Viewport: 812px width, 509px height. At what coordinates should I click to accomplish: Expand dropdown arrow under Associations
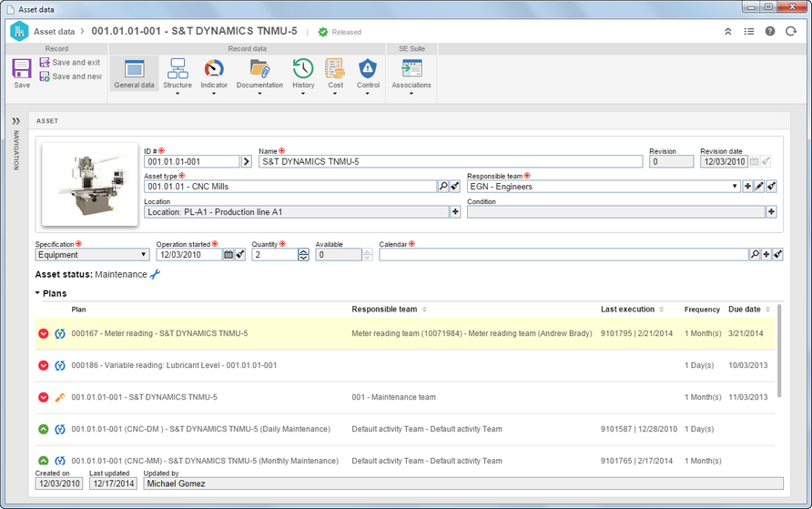coord(411,94)
